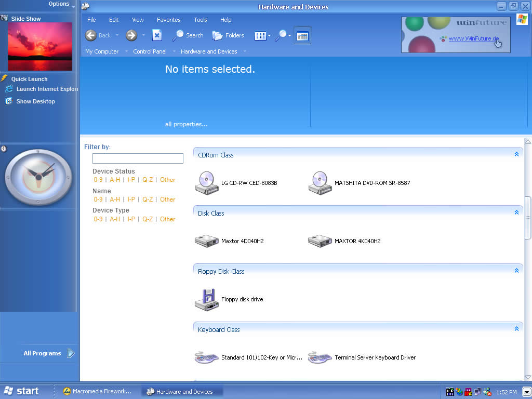Open the View menu

[x=138, y=20]
